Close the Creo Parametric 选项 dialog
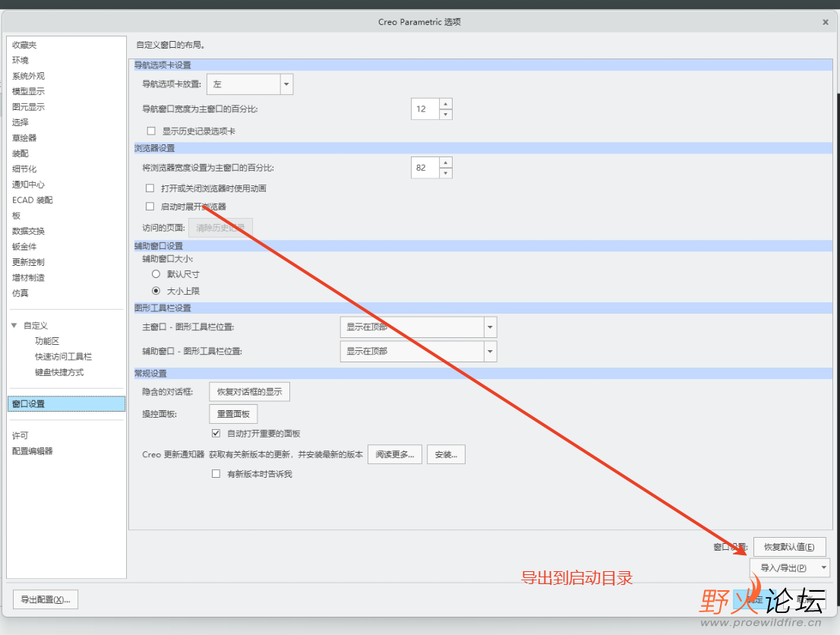840x635 pixels. click(826, 22)
